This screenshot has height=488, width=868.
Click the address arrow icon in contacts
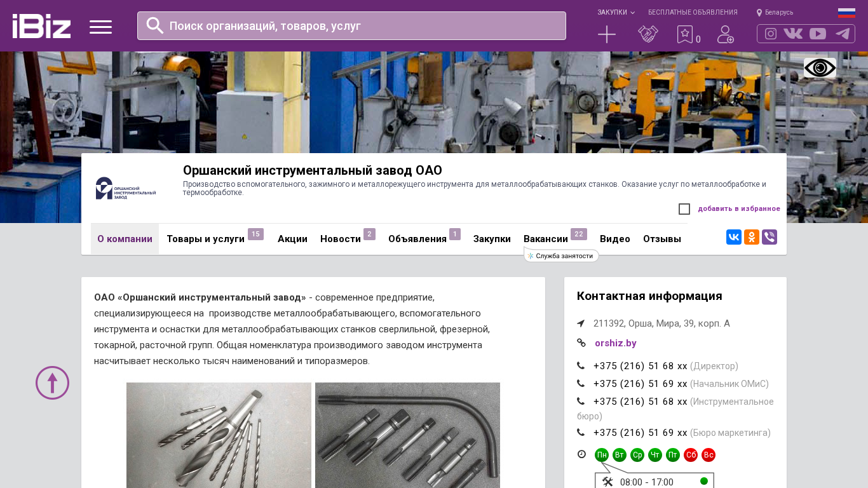click(x=581, y=323)
